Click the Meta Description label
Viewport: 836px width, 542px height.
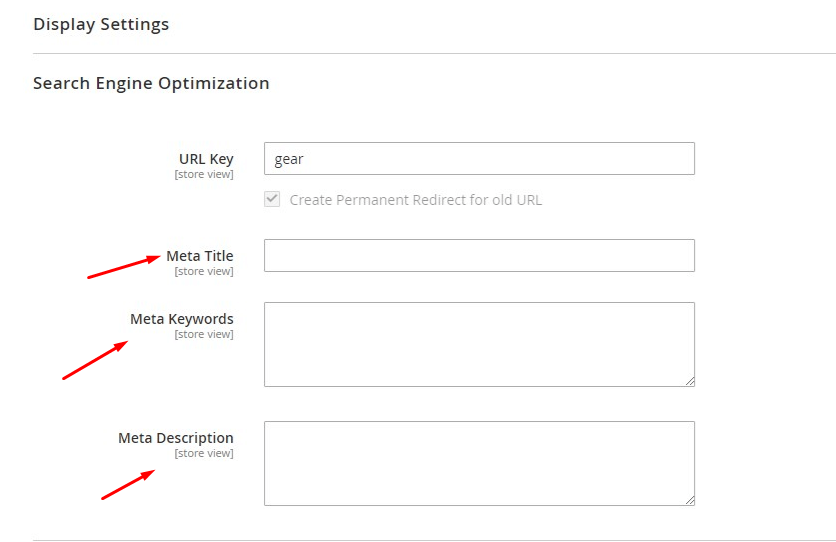pyautogui.click(x=175, y=438)
